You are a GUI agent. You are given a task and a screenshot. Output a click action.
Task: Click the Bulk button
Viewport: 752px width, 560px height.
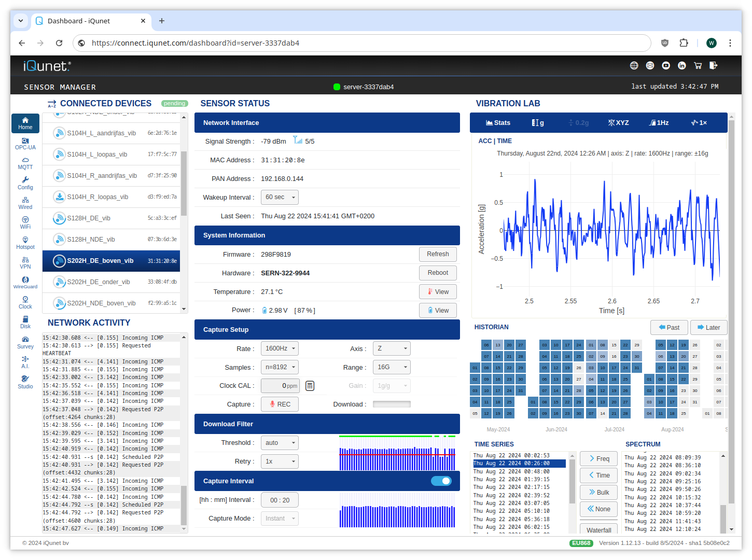coord(598,493)
